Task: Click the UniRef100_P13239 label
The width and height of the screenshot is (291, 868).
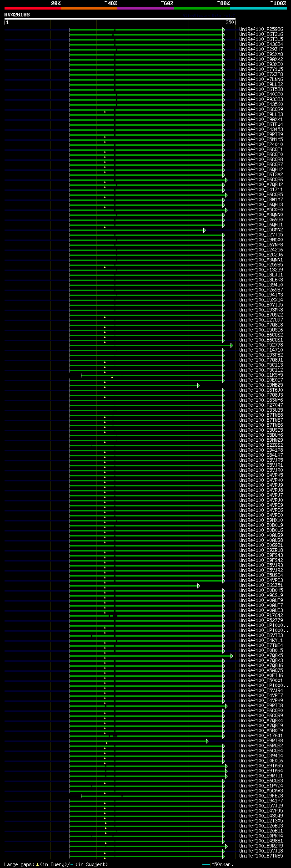Action: point(261,270)
